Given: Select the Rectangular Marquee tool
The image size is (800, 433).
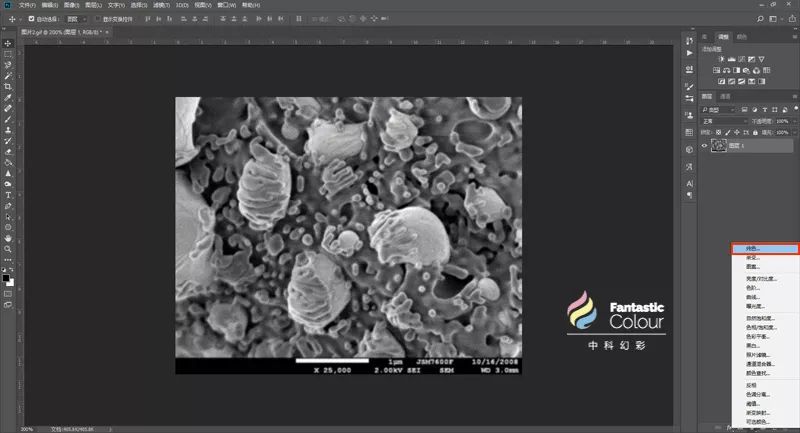Looking at the screenshot, I should tap(8, 54).
